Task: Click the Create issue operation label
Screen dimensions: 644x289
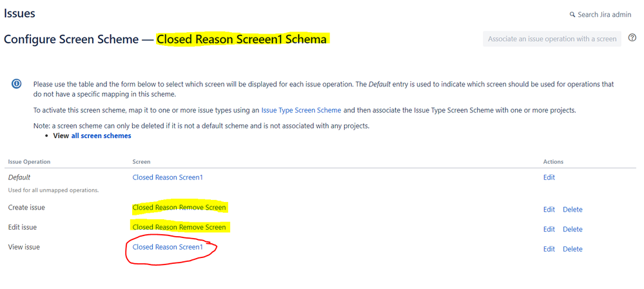Action: click(26, 208)
